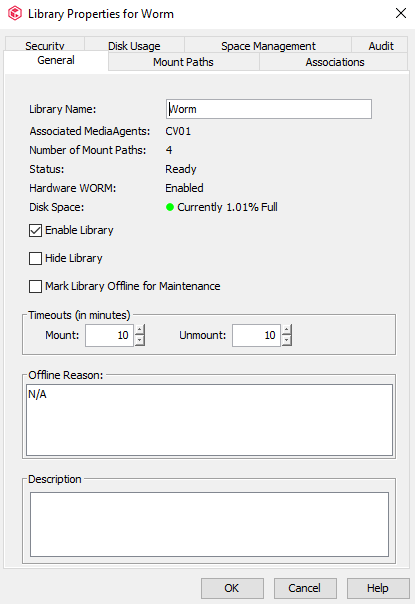
Task: Click into the Library Name text field
Action: tap(269, 109)
